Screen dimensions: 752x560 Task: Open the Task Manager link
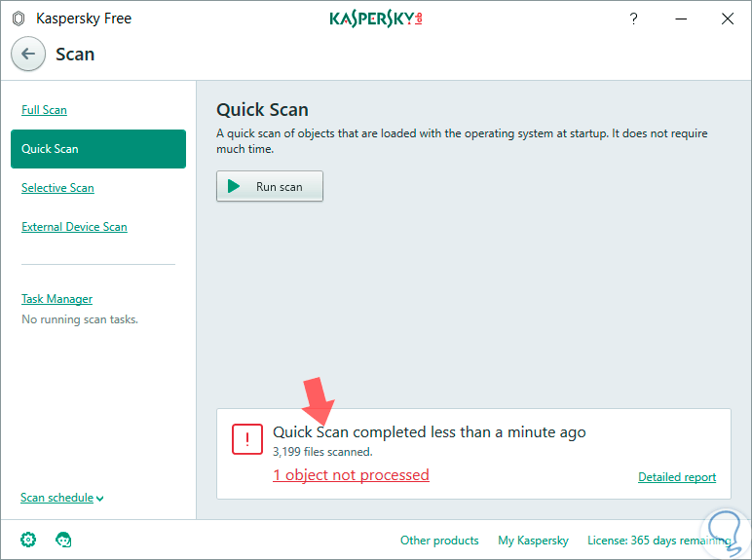[56, 299]
